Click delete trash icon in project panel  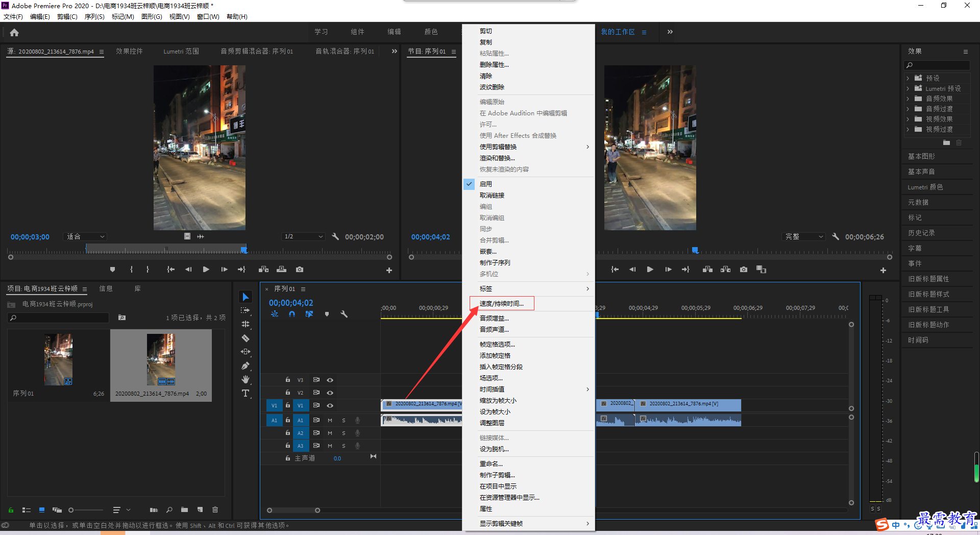coord(215,509)
